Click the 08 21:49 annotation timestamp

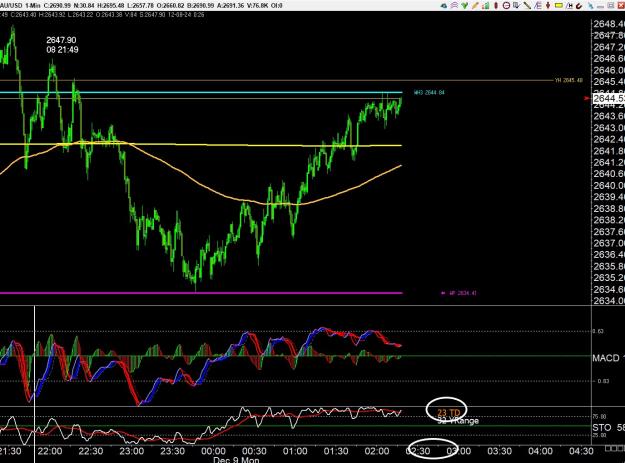pos(62,50)
